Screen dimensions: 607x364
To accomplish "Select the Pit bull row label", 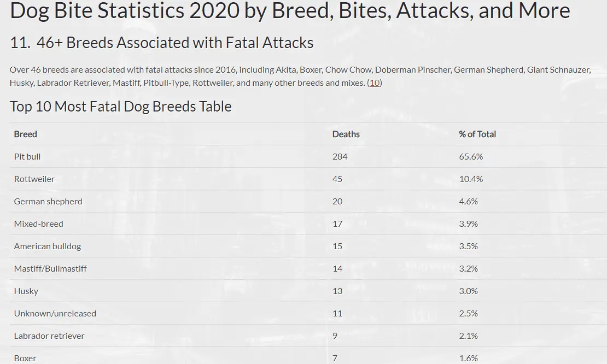I will pyautogui.click(x=27, y=156).
